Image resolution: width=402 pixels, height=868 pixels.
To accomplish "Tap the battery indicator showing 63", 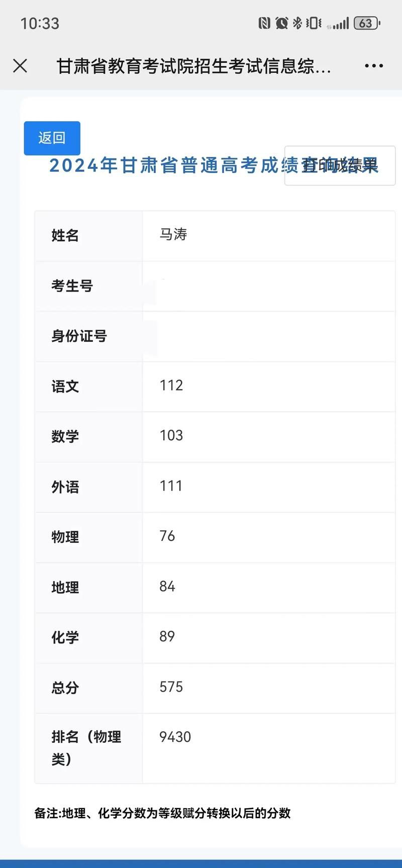I will [366, 23].
